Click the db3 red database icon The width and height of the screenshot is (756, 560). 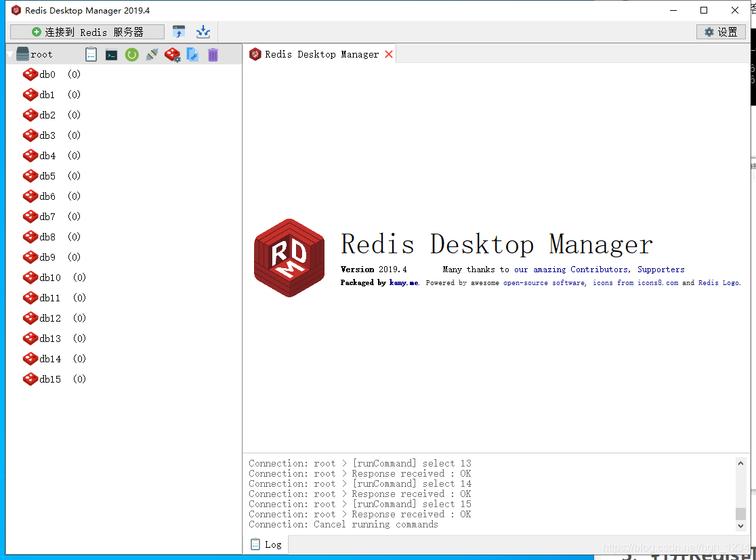pyautogui.click(x=30, y=135)
